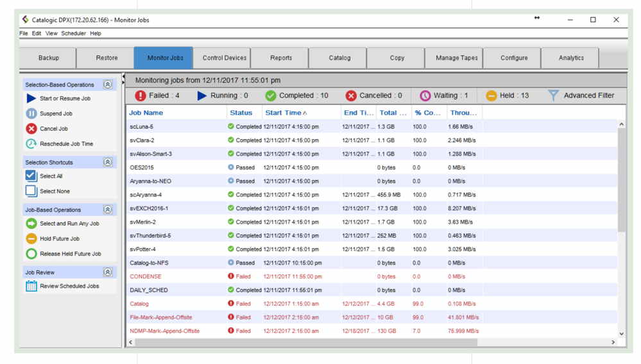Switch to the Restore tab
This screenshot has width=641, height=364.
(x=107, y=58)
